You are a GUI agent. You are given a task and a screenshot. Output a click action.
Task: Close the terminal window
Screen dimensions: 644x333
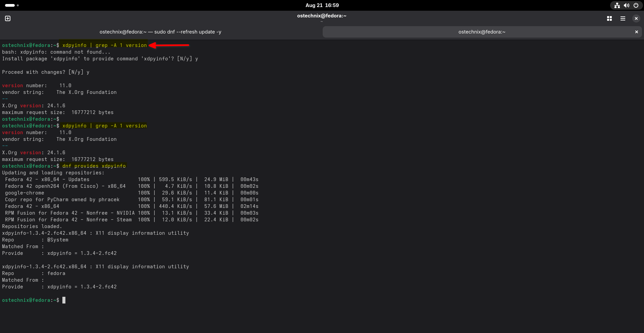coord(636,18)
